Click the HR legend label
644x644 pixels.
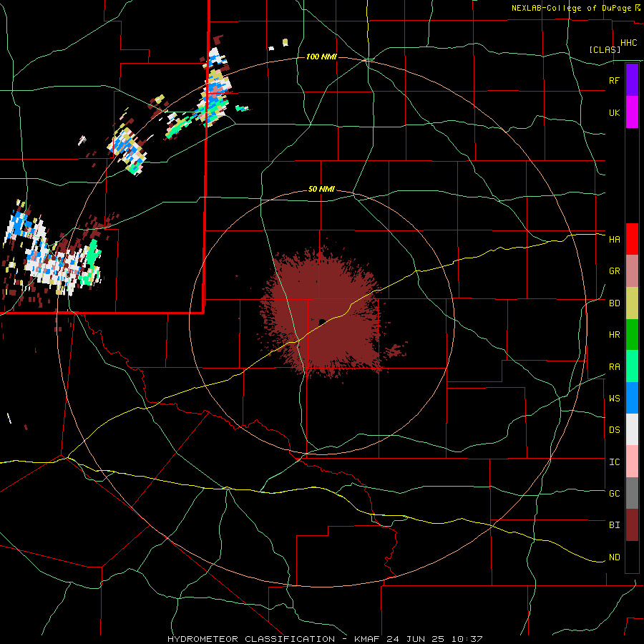tap(614, 335)
